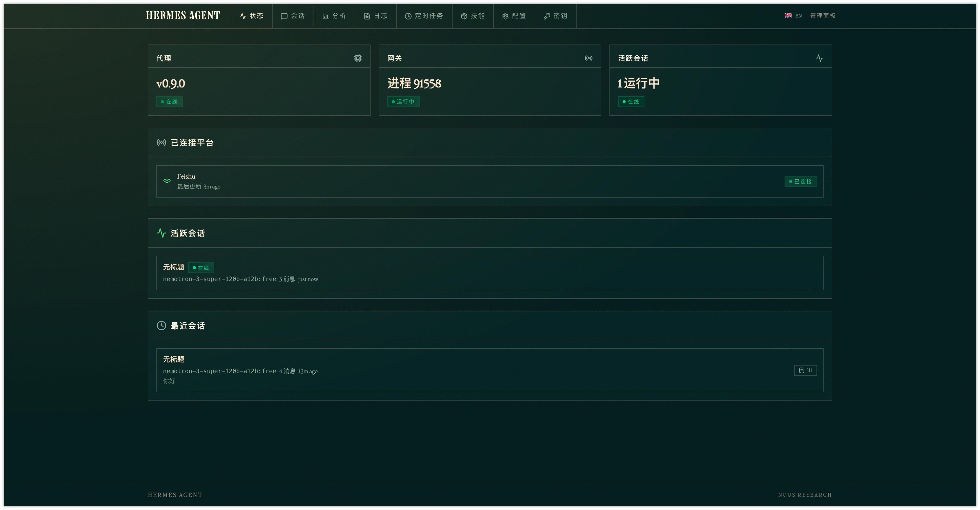
Task: Click the CPU chip icon in 代理 card
Action: point(358,58)
